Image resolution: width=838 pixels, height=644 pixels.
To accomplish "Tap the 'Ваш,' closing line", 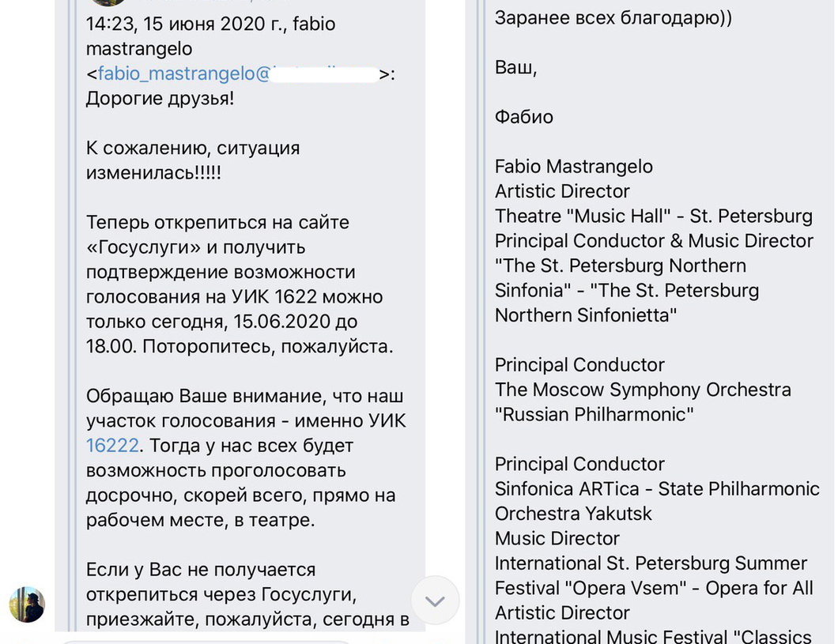I will (515, 67).
